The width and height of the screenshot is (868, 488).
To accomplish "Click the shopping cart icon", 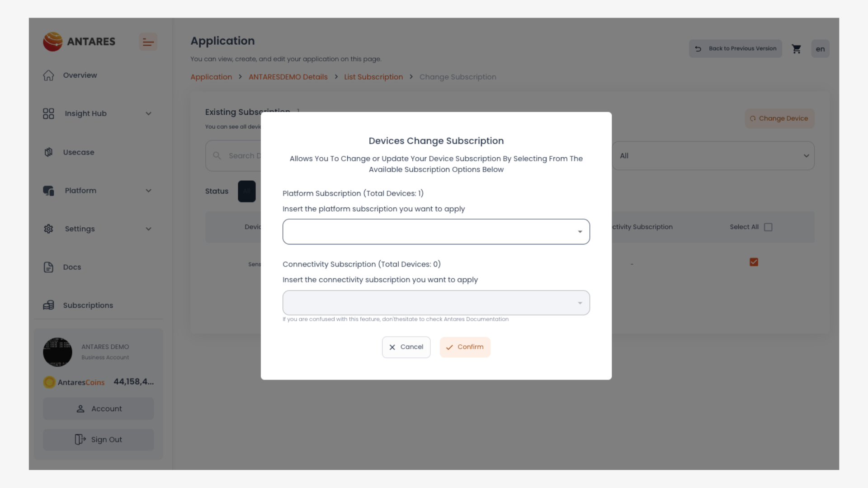I will click(x=796, y=49).
